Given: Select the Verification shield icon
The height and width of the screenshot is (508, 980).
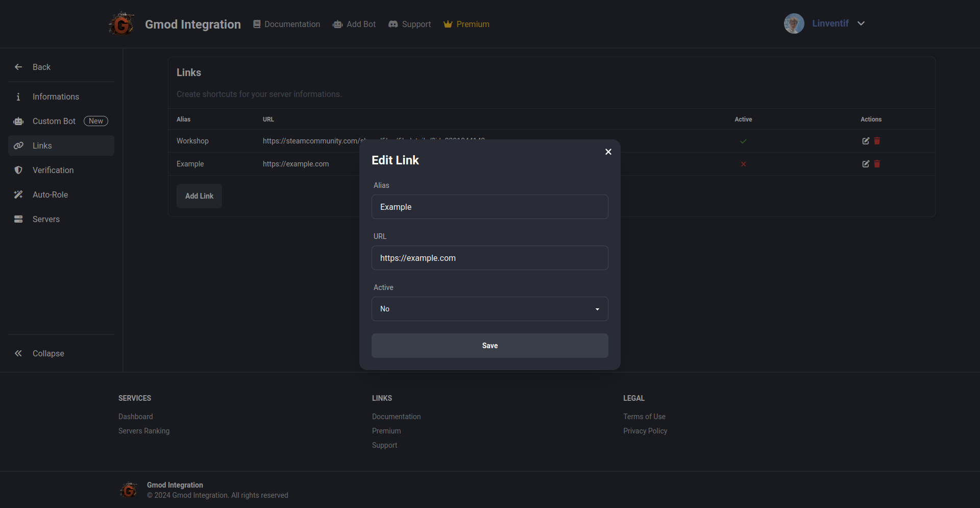Looking at the screenshot, I should (x=18, y=170).
